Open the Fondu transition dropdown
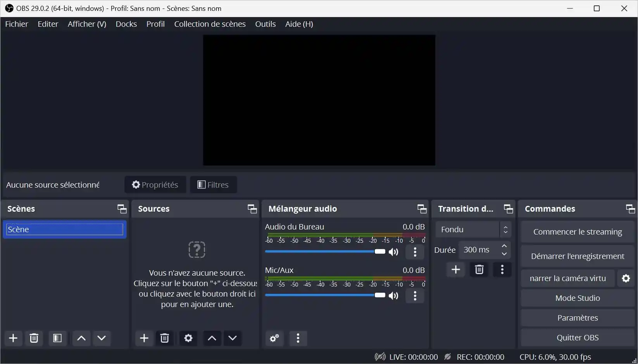Viewport: 638px width, 364px height. [x=473, y=229]
